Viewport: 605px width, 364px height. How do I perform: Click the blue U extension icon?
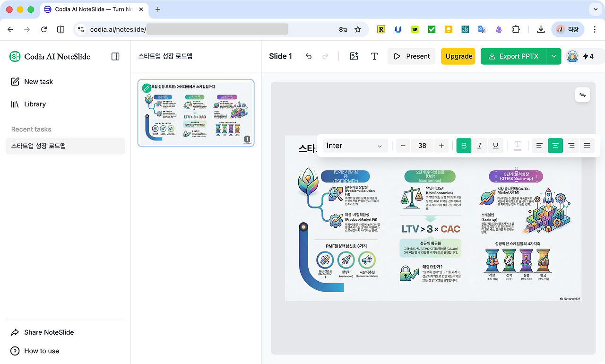[398, 29]
